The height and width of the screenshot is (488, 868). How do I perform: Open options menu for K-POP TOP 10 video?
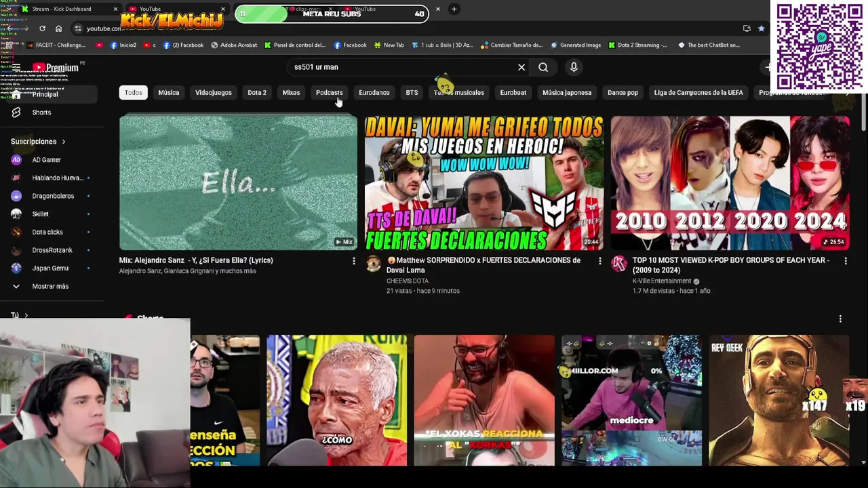845,260
